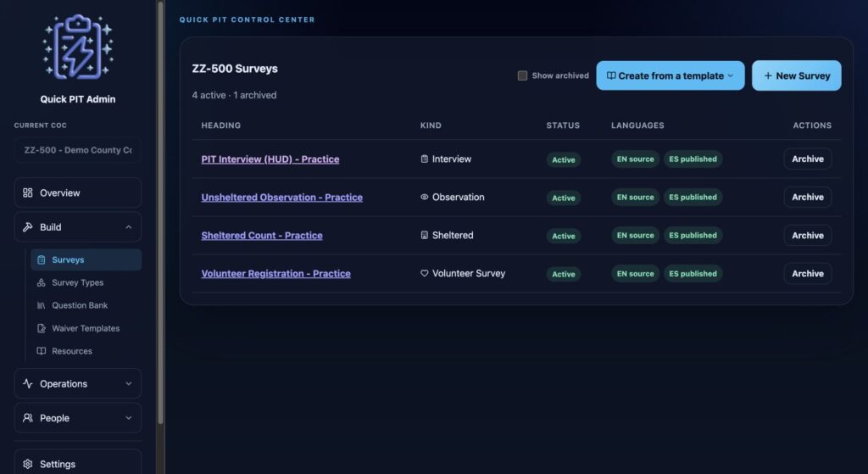This screenshot has width=868, height=474.
Task: Expand the Operations section chevron
Action: 129,384
